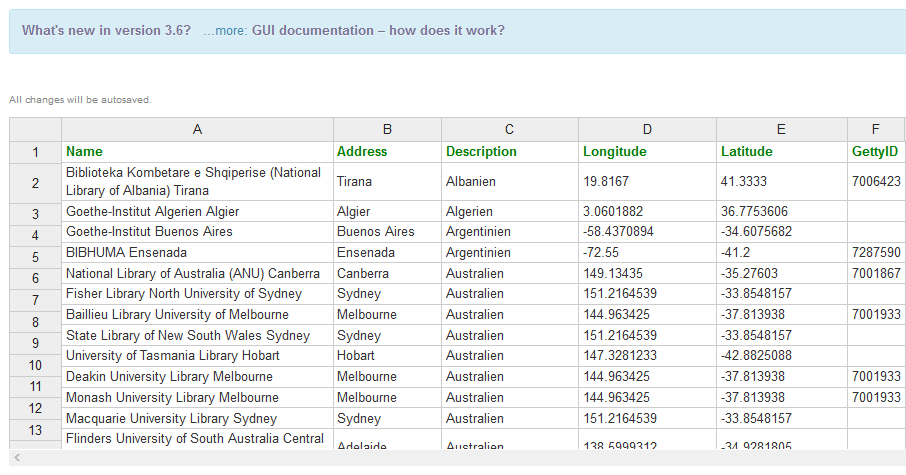Select the latitude cell '36.7753606'
The height and width of the screenshot is (475, 906).
click(782, 211)
